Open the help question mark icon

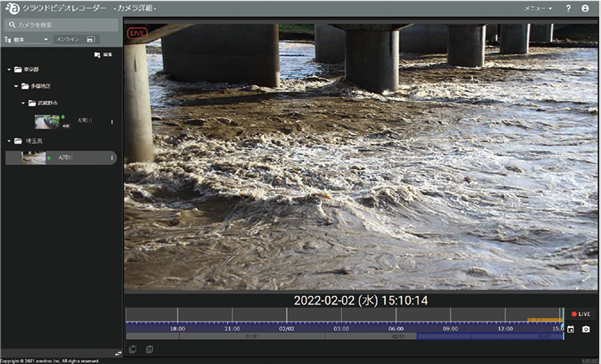(568, 8)
